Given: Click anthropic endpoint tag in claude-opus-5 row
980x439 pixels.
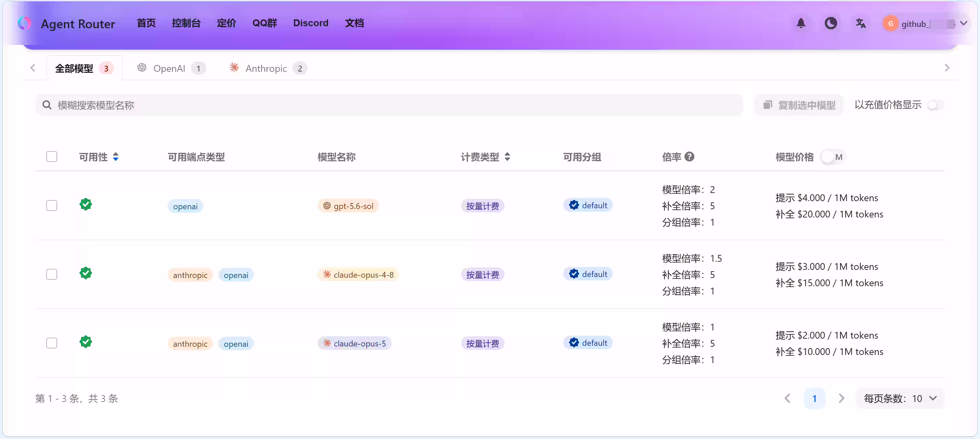Looking at the screenshot, I should tap(190, 344).
